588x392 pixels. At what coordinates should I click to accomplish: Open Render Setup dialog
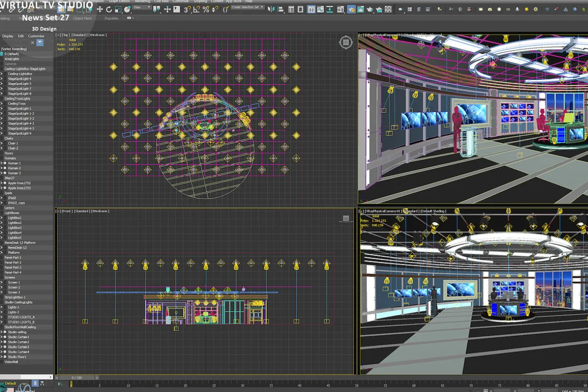pos(351,9)
